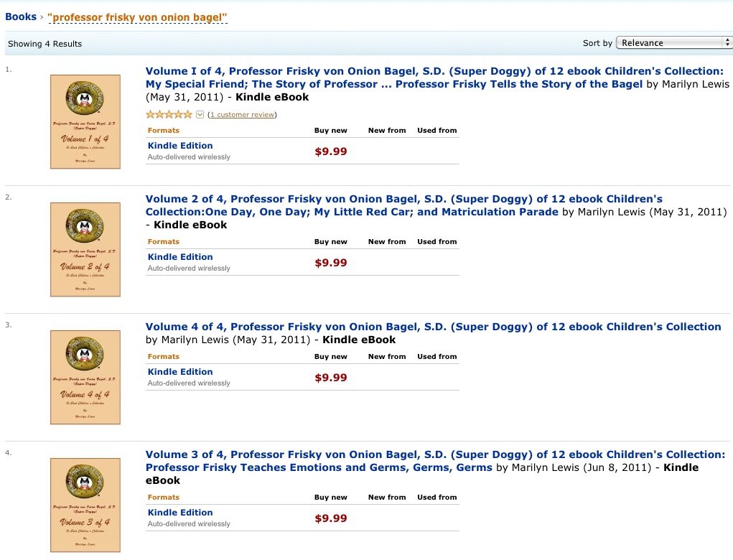Expand the star rating dropdown arrow
The image size is (733, 560).
(200, 115)
